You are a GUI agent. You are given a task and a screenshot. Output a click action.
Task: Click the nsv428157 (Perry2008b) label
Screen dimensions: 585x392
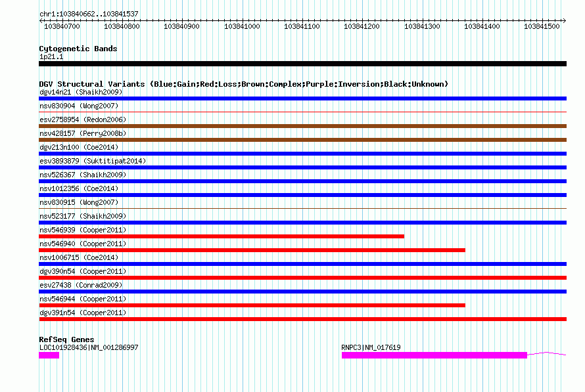coord(83,133)
